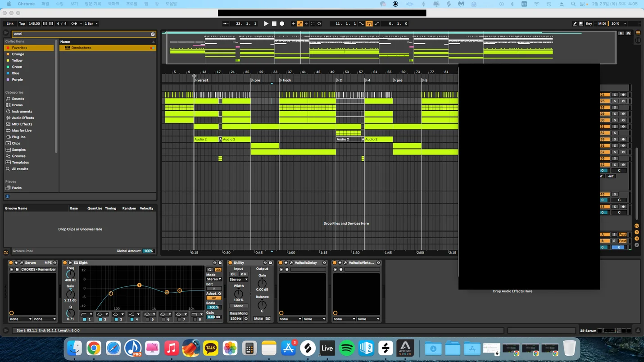The height and width of the screenshot is (362, 644).
Task: Toggle Utility Mono button
Action: pos(239,306)
